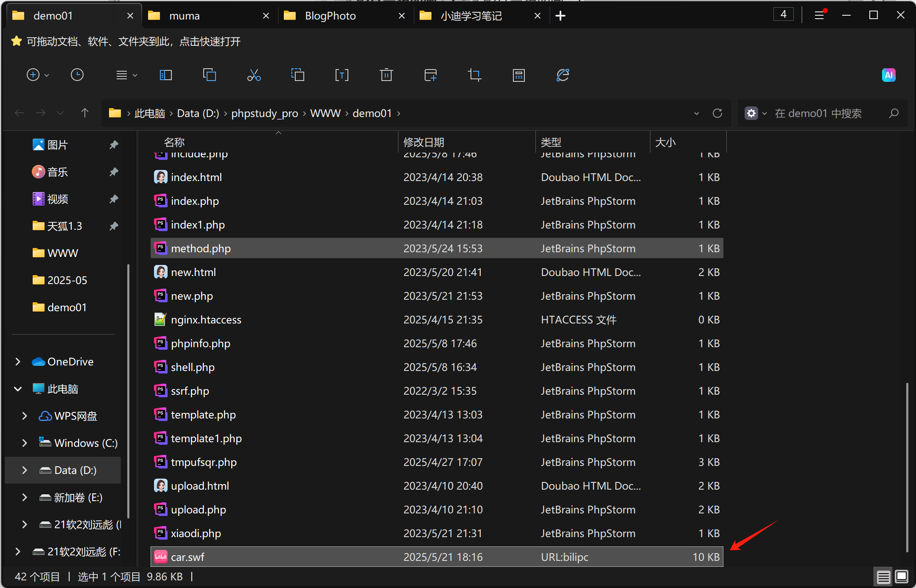Unpin the 天狐1.3 quick access folder
Image resolution: width=916 pixels, height=588 pixels.
point(113,226)
